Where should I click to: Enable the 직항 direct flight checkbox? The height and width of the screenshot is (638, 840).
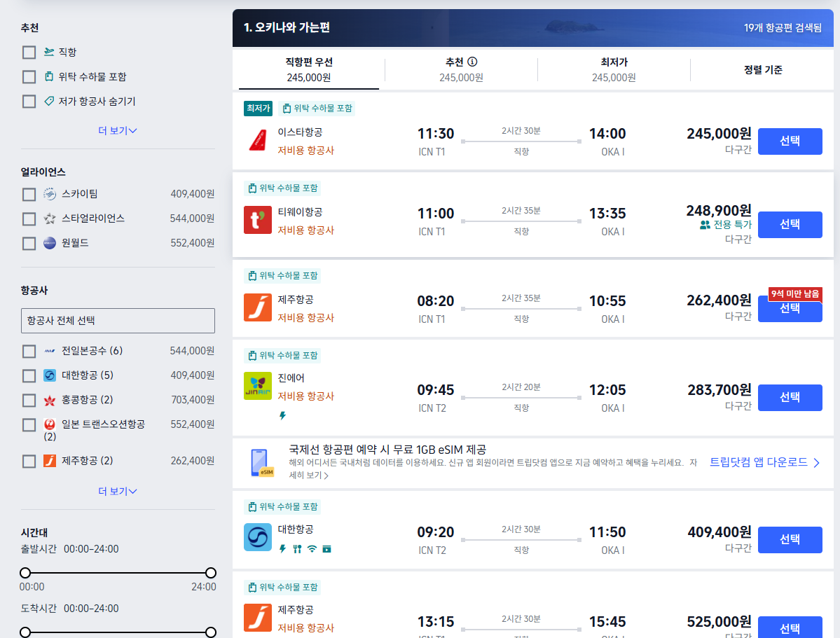(29, 52)
